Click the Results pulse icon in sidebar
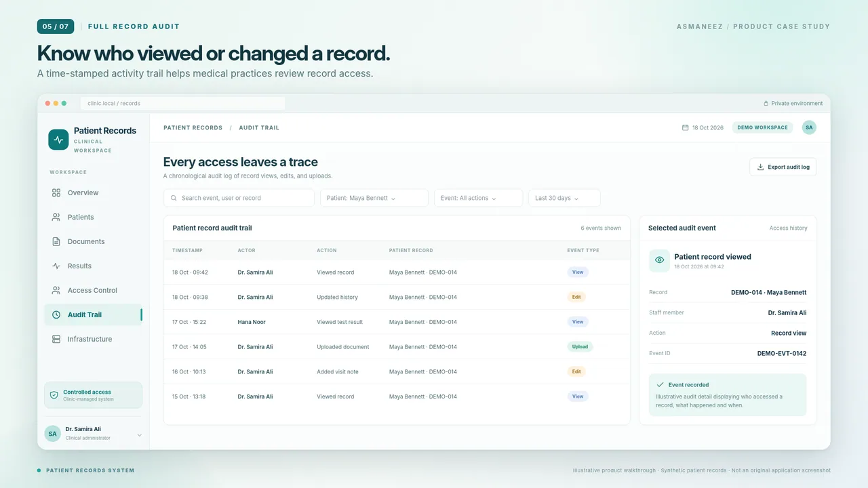 click(56, 266)
